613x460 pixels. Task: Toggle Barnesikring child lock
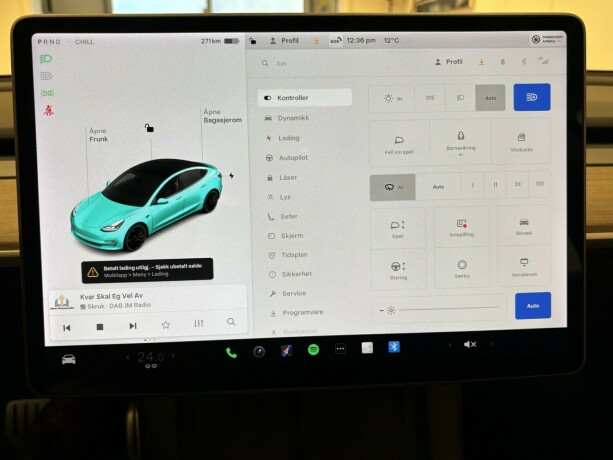click(x=461, y=142)
